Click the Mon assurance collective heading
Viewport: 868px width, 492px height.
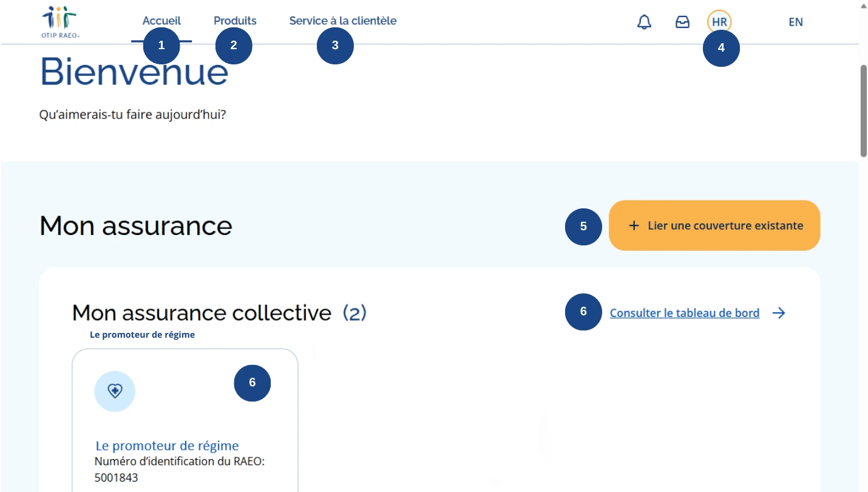pos(202,313)
